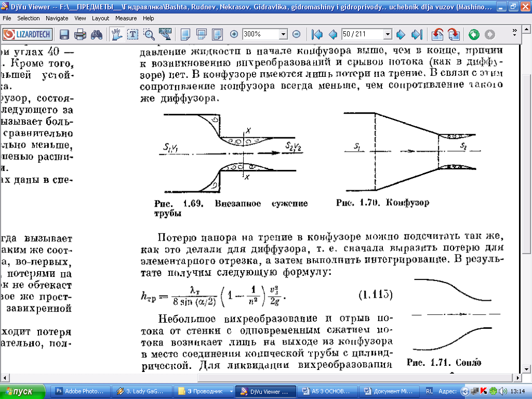Print the document using the printer icon
The height and width of the screenshot is (399, 532).
click(81, 34)
